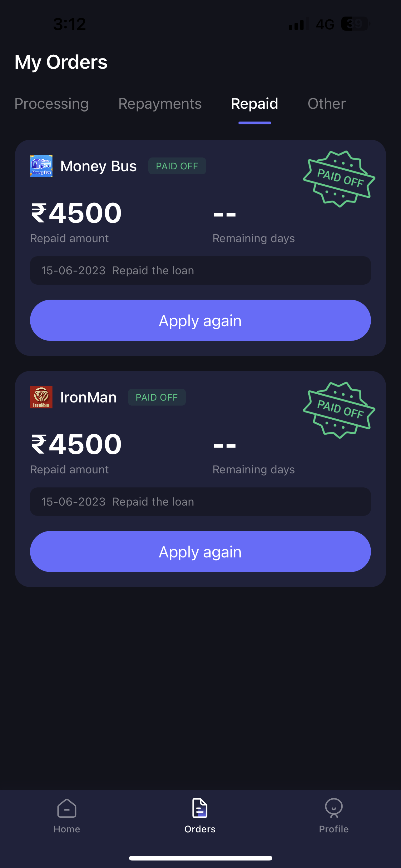Tap the Money Bus PAID OFF badge
401x868 pixels.
pos(177,166)
